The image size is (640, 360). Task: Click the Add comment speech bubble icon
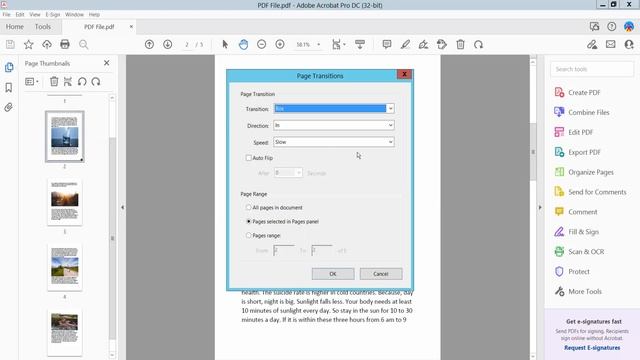click(x=387, y=44)
